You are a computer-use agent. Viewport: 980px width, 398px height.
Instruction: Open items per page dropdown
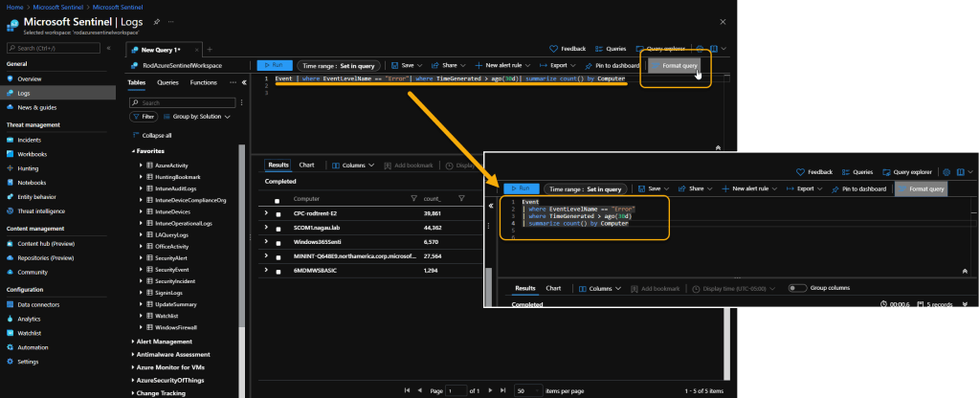pos(528,390)
